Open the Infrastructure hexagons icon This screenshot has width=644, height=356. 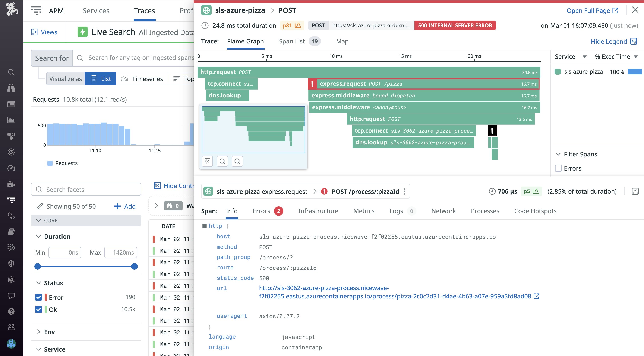click(11, 136)
